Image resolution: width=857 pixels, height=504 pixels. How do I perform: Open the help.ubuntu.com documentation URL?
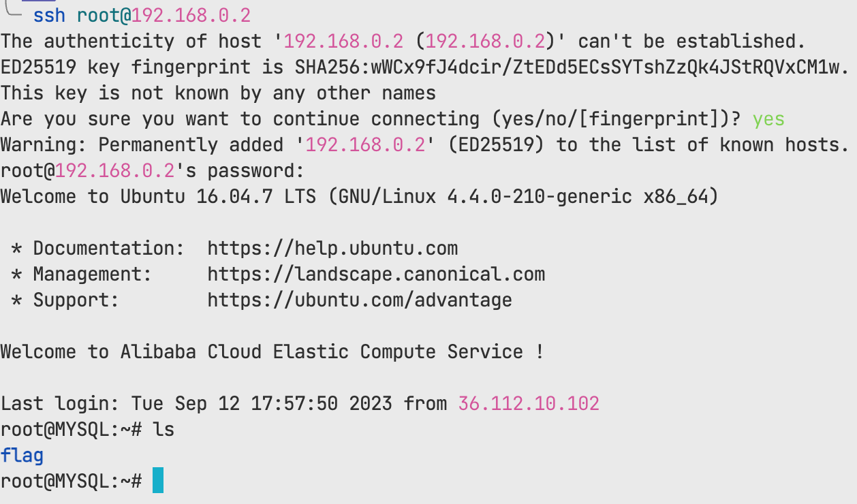[x=332, y=249]
